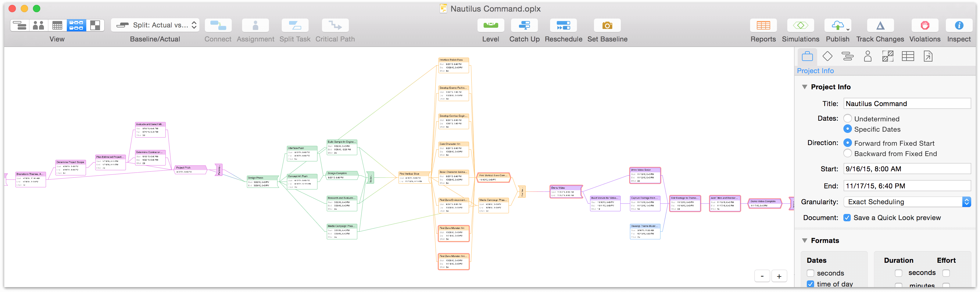Click the Nautilus Command.oplx document icon
The image size is (980, 292).
pyautogui.click(x=443, y=8)
